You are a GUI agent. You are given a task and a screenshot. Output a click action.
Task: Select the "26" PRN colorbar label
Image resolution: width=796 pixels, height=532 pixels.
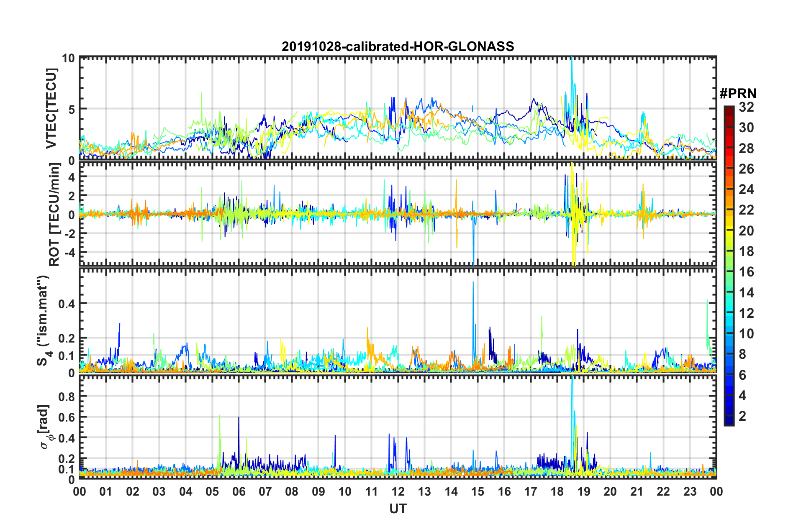click(746, 169)
